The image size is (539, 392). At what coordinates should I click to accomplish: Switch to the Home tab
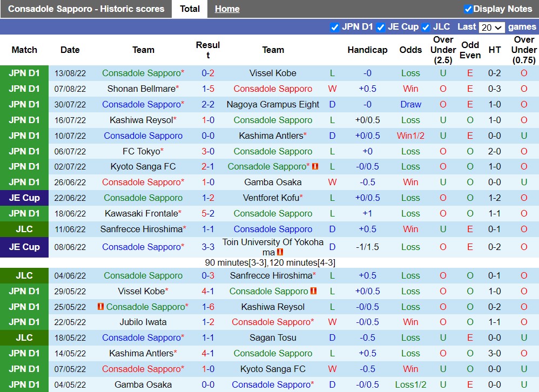(x=227, y=9)
